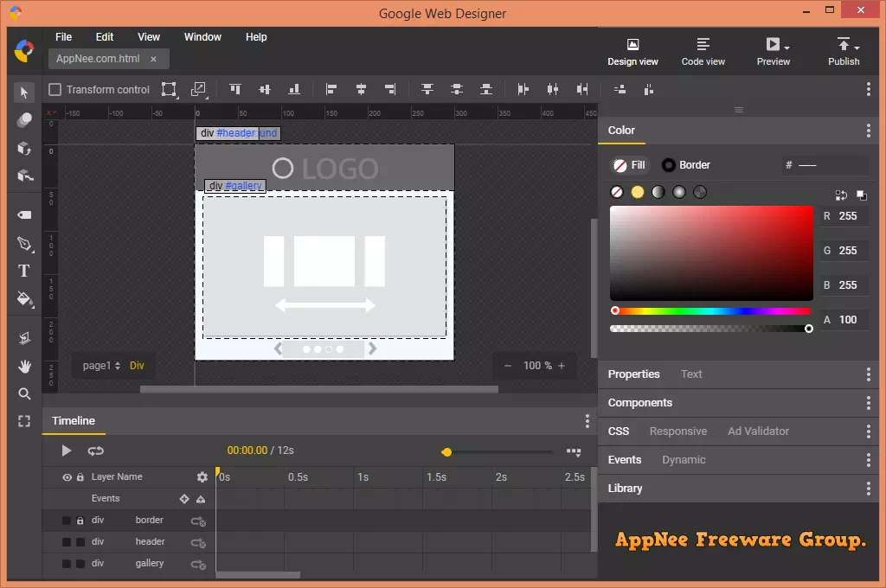Image resolution: width=886 pixels, height=588 pixels.
Task: Switch to the Text tab
Action: click(691, 374)
